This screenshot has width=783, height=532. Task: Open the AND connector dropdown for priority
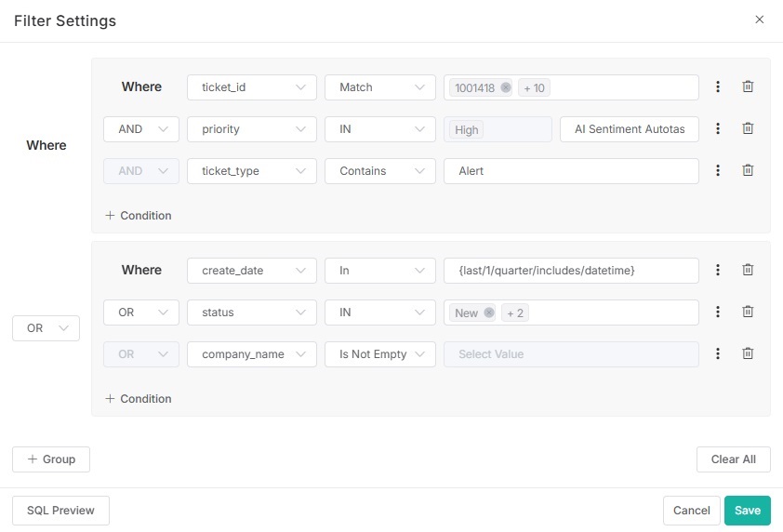140,129
